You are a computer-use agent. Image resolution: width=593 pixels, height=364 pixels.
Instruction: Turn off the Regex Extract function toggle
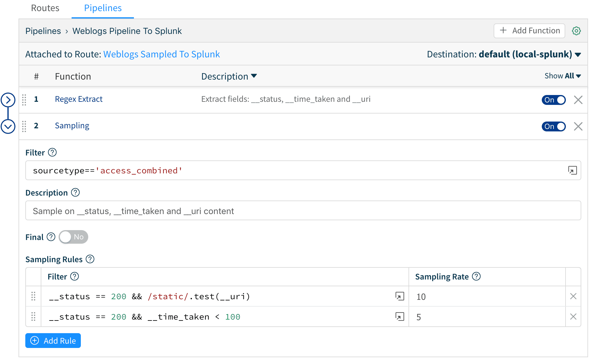click(554, 100)
